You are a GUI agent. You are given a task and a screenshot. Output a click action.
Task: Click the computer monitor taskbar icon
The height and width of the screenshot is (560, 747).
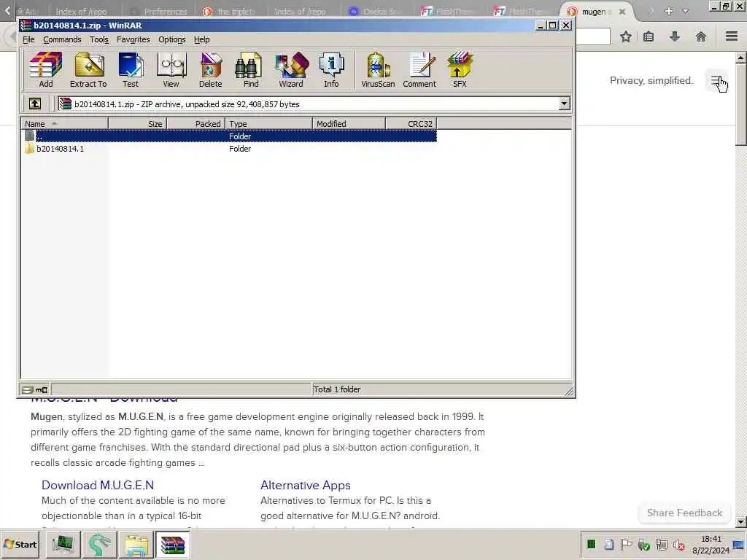(x=63, y=545)
